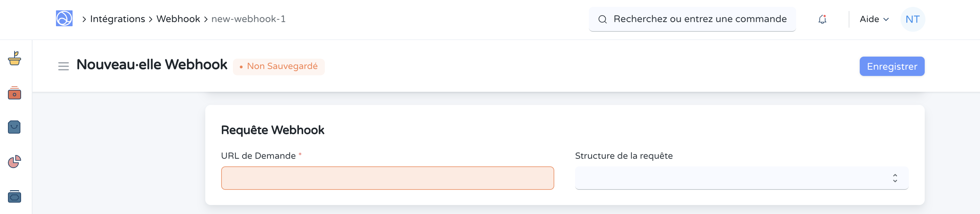Open the pie chart reports icon
Screen dimensions: 980x214
coord(14,162)
